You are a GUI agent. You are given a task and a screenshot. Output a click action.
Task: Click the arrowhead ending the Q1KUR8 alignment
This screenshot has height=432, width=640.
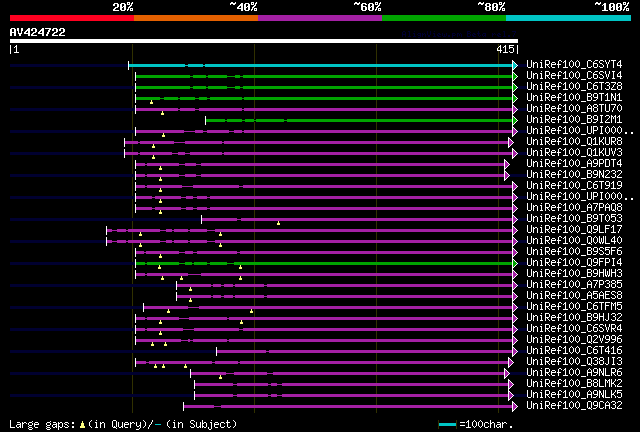coord(511,143)
